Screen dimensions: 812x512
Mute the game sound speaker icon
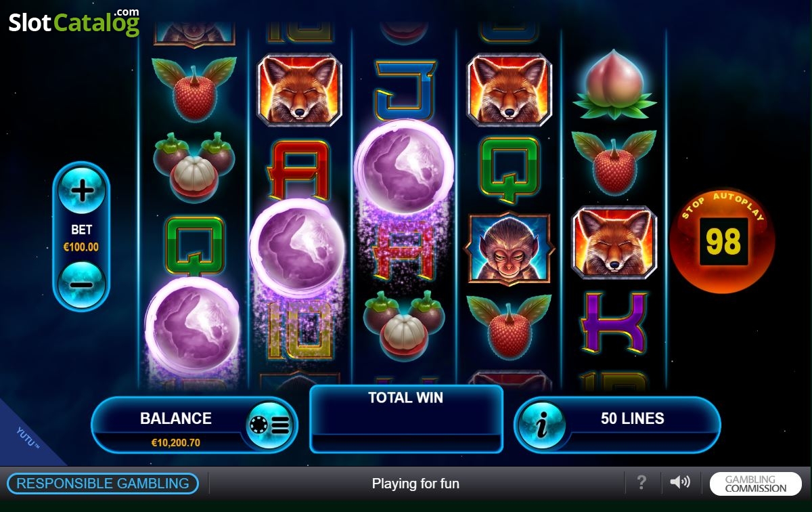(679, 482)
